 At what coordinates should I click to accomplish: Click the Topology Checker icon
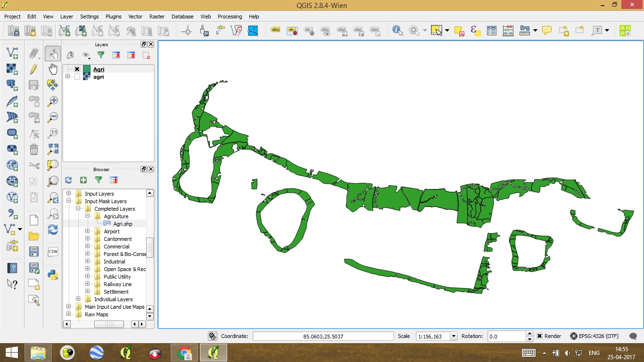click(237, 31)
